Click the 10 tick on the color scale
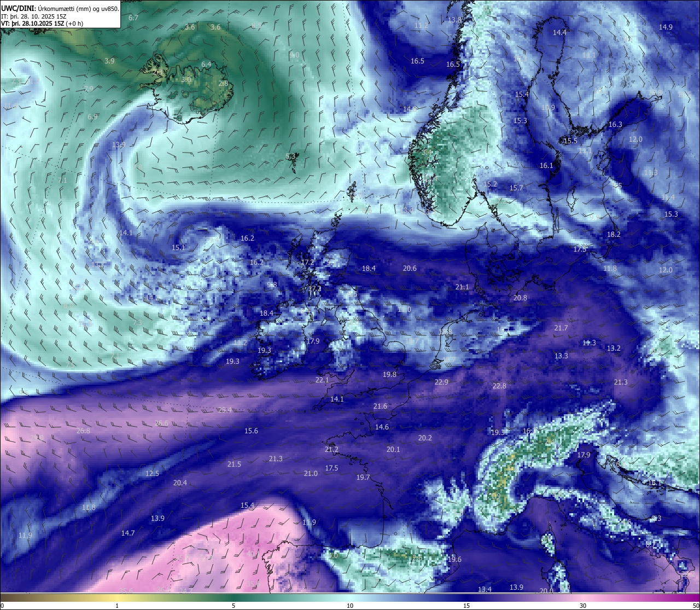This screenshot has height=610, width=700. point(350,606)
